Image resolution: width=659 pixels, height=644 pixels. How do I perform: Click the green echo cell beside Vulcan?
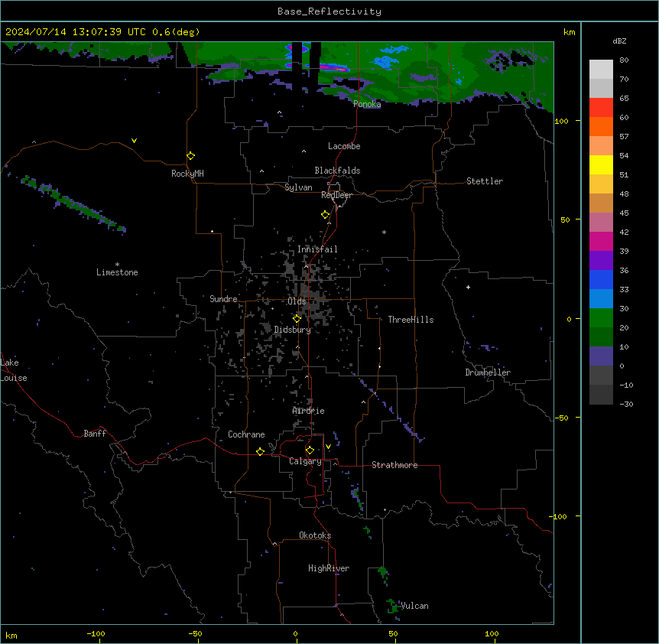pos(392,606)
